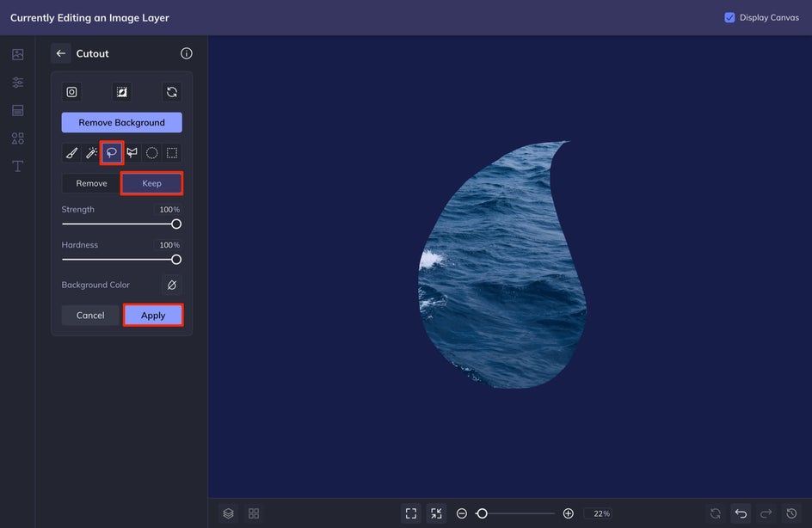Redo the last action
The width and height of the screenshot is (812, 528).
coord(766,513)
